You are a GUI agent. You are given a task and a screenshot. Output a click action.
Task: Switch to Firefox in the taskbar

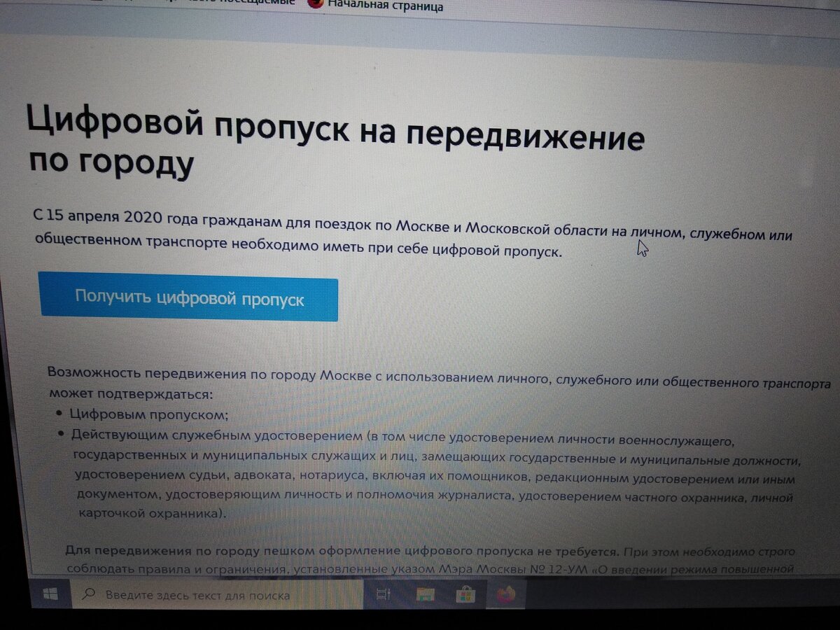pos(506,595)
